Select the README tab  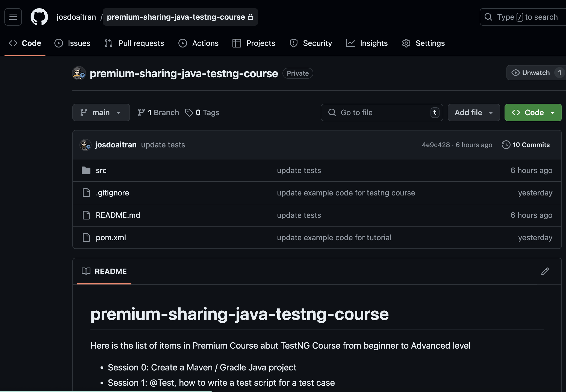coord(104,271)
